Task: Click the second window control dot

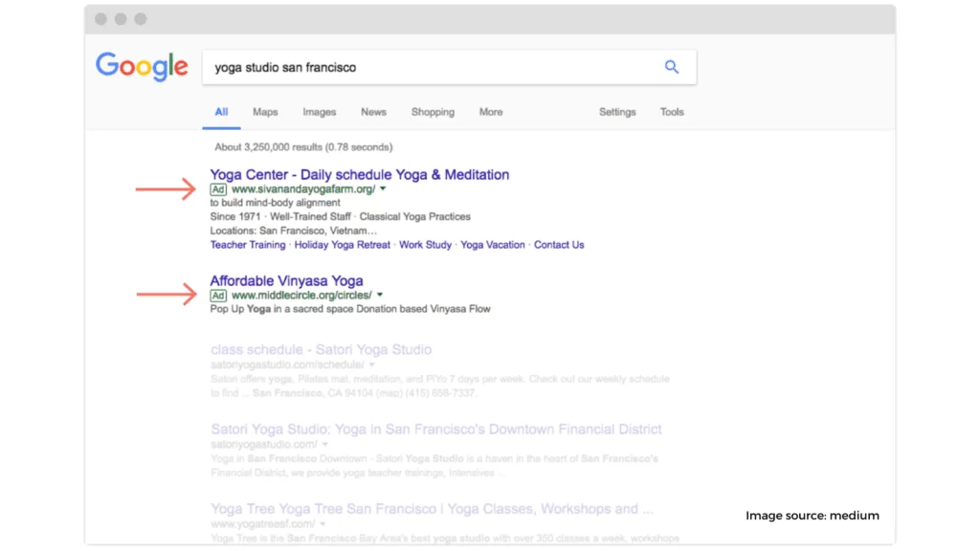Action: [x=121, y=19]
